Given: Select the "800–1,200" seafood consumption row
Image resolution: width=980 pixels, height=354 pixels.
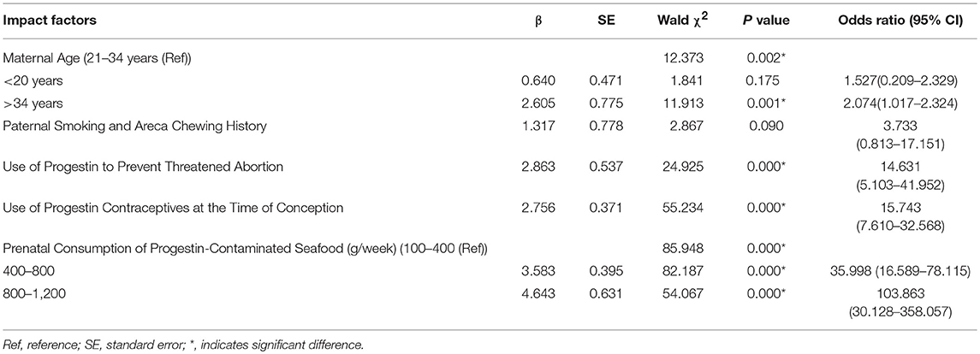Looking at the screenshot, I should tap(35, 294).
